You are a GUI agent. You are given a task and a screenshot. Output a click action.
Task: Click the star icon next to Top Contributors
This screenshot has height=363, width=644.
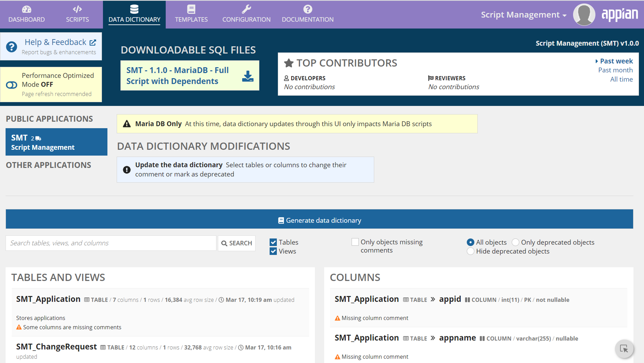pos(289,63)
